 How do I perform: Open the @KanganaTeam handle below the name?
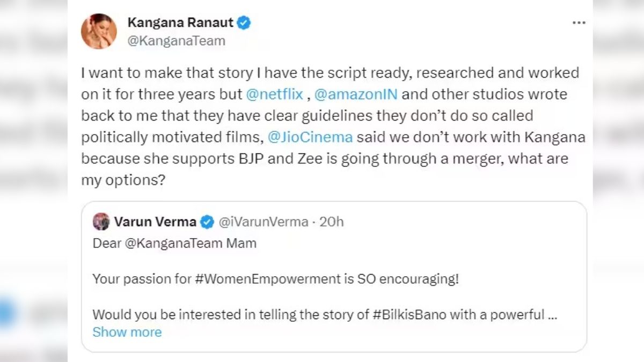click(177, 41)
